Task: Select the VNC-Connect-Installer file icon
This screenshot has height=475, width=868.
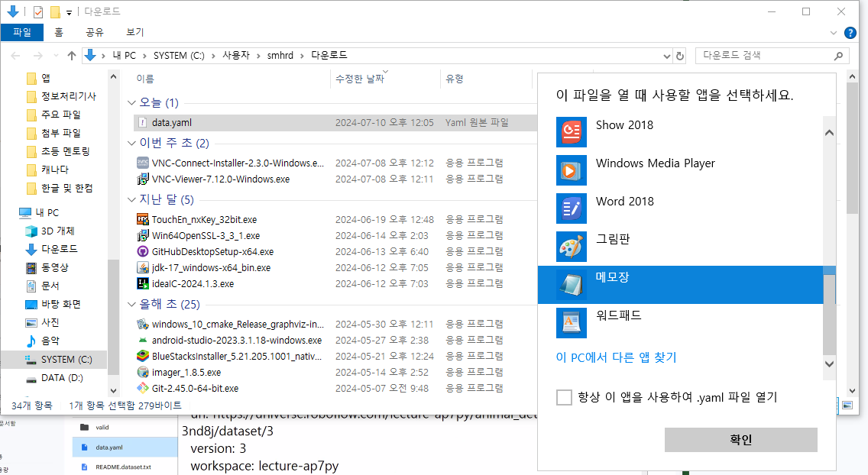Action: pos(142,163)
